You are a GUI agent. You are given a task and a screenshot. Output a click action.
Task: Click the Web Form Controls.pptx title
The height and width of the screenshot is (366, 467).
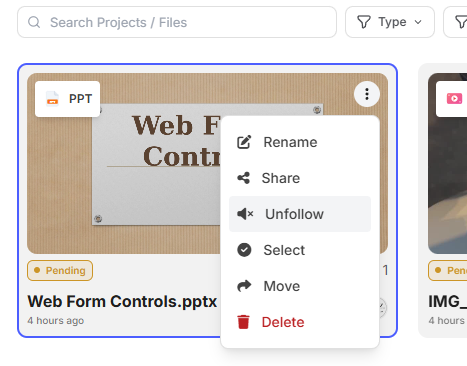click(x=122, y=301)
